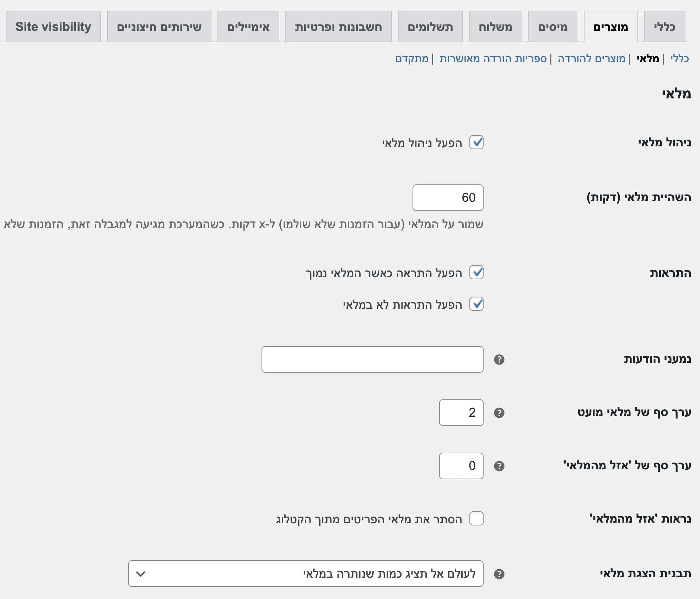
Task: Click the נמעני הודעות text field
Action: (x=372, y=359)
